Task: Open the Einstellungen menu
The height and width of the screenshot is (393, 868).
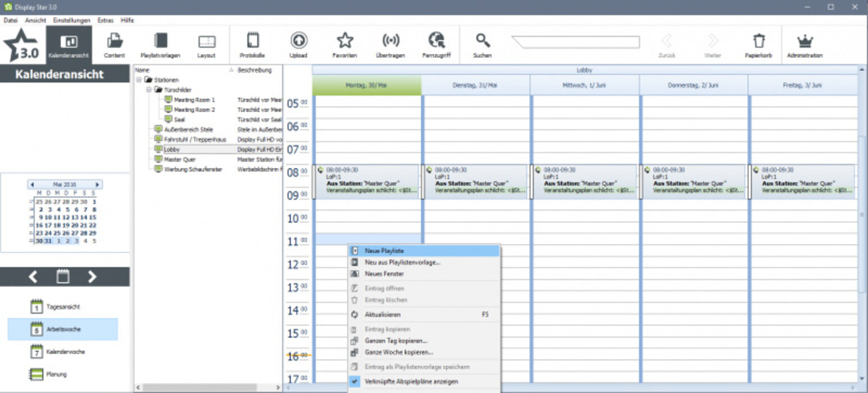Action: (x=71, y=20)
